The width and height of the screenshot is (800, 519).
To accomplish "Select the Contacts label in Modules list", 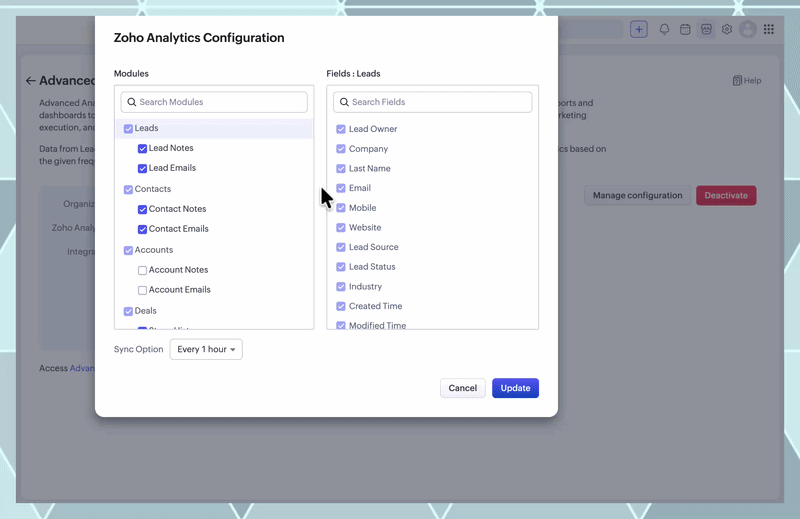I will click(153, 189).
